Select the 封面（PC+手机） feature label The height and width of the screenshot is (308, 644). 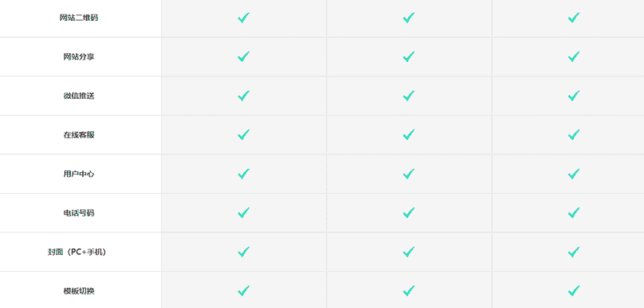77,253
